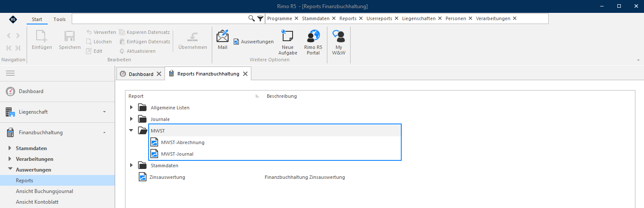Open the Rimo R5 Portal

313,43
